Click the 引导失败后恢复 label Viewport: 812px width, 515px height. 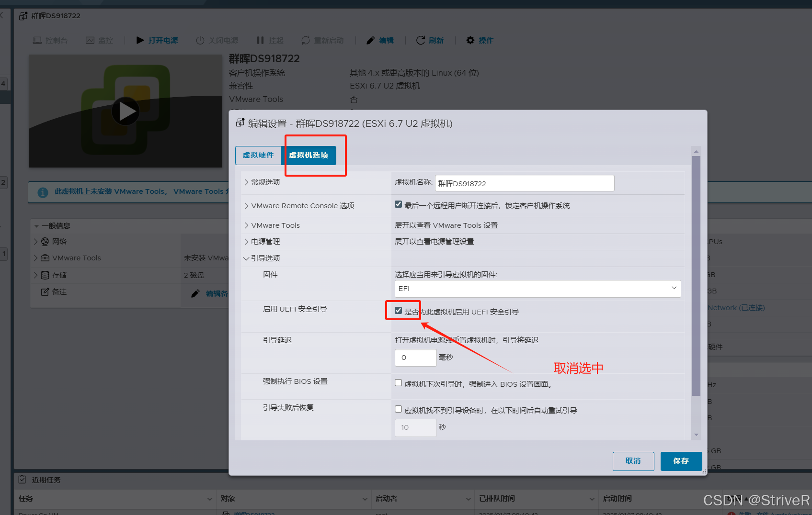(x=288, y=408)
